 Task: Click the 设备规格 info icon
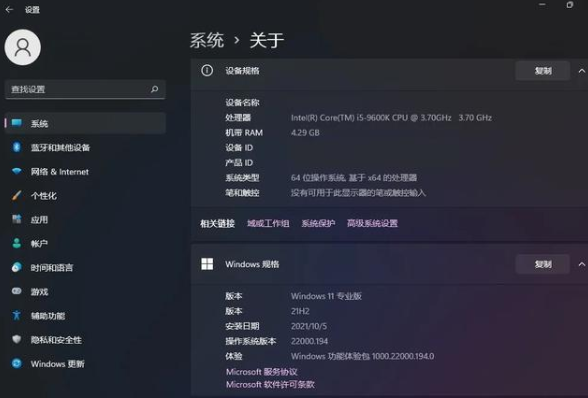pos(207,71)
